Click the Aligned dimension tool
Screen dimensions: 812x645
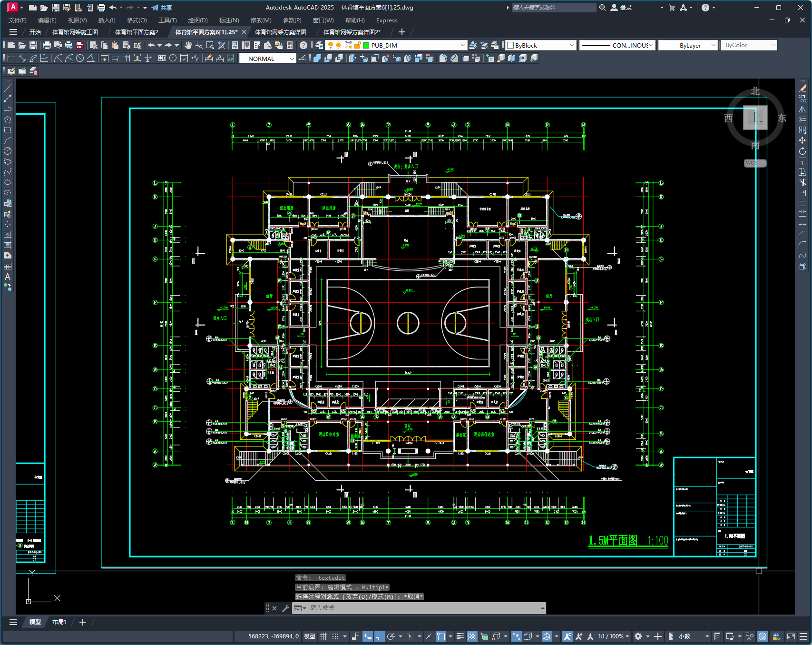pyautogui.click(x=22, y=58)
